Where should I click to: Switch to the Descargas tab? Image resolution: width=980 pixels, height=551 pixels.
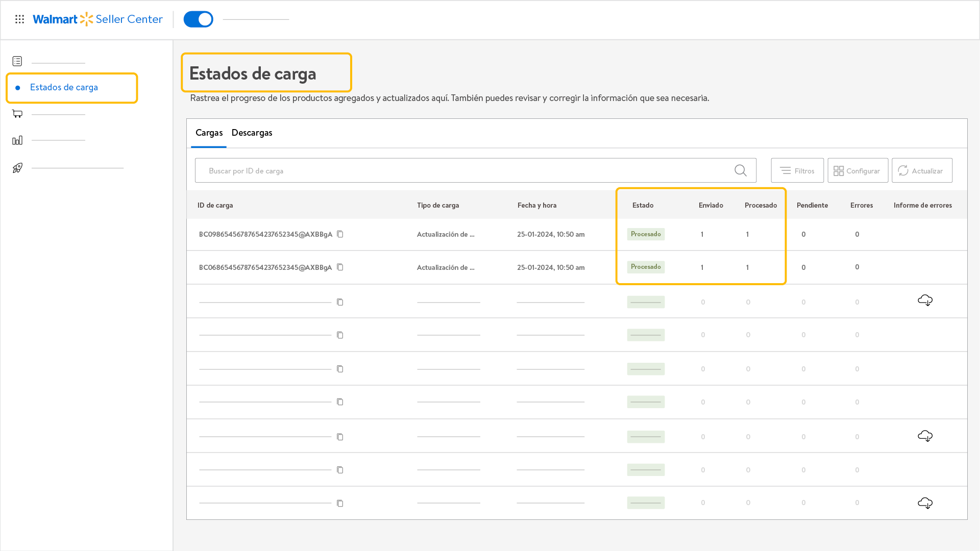coord(252,133)
